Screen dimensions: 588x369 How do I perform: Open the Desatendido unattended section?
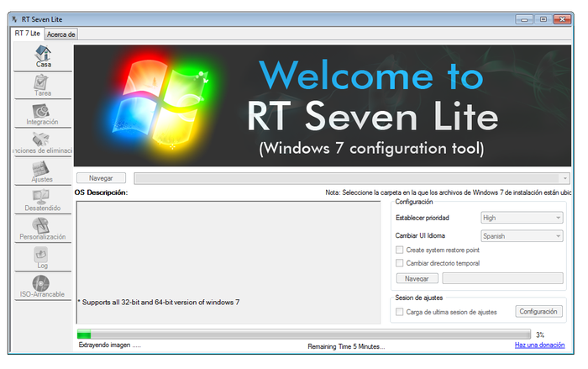click(x=43, y=200)
